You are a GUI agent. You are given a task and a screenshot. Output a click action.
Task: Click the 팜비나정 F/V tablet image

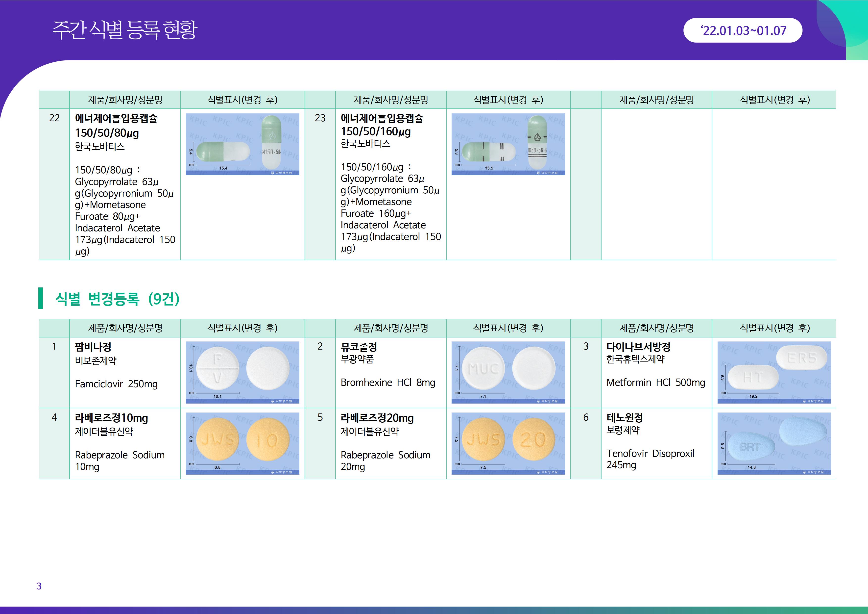242,372
